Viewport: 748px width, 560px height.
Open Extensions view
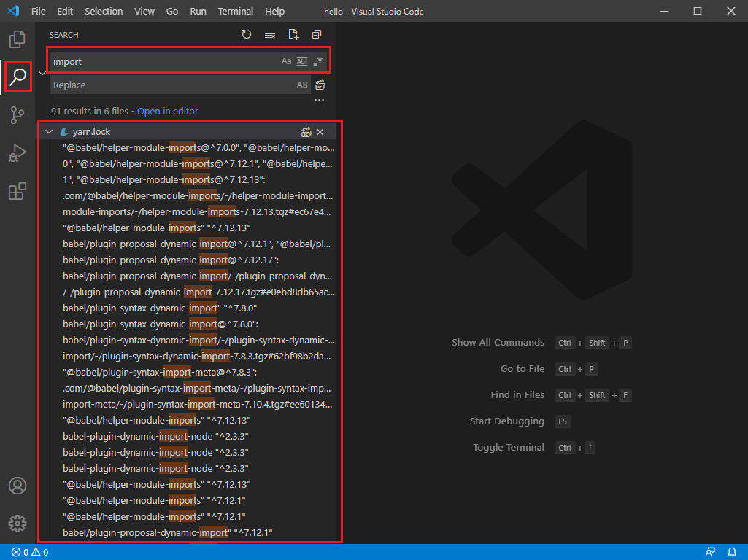click(18, 191)
